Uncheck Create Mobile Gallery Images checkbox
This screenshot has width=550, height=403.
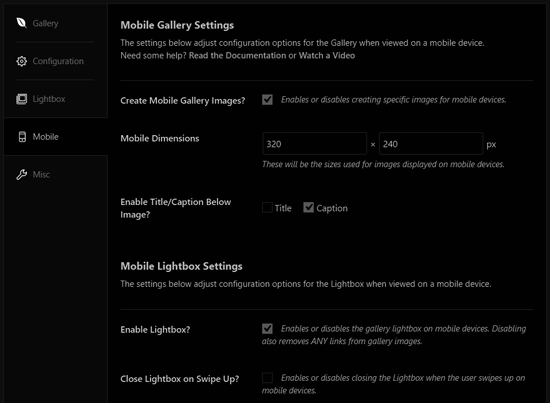click(267, 100)
